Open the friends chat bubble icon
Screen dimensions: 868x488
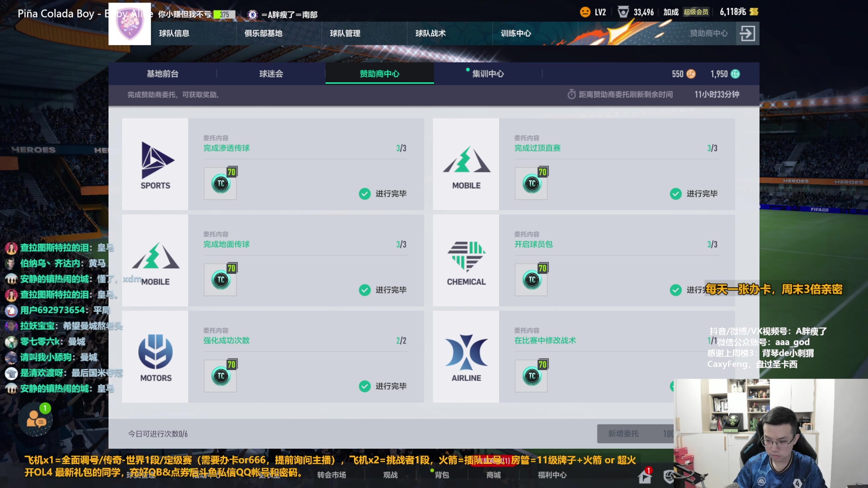36,419
